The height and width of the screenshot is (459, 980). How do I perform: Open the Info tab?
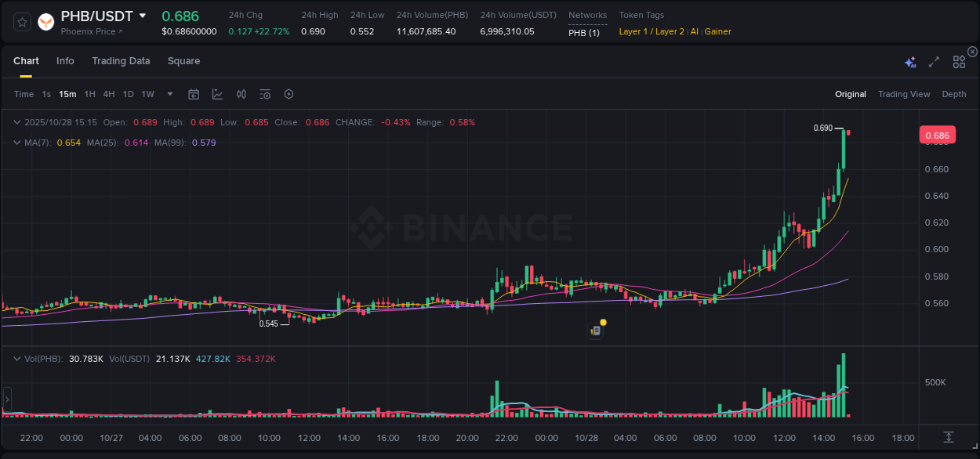coord(65,61)
